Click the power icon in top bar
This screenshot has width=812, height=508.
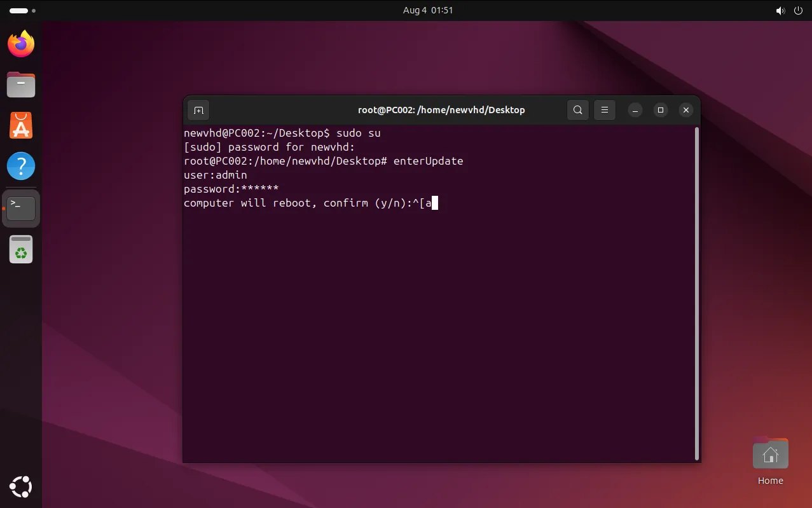point(799,11)
